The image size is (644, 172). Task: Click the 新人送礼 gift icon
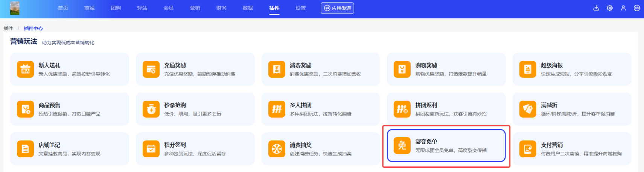(25, 69)
